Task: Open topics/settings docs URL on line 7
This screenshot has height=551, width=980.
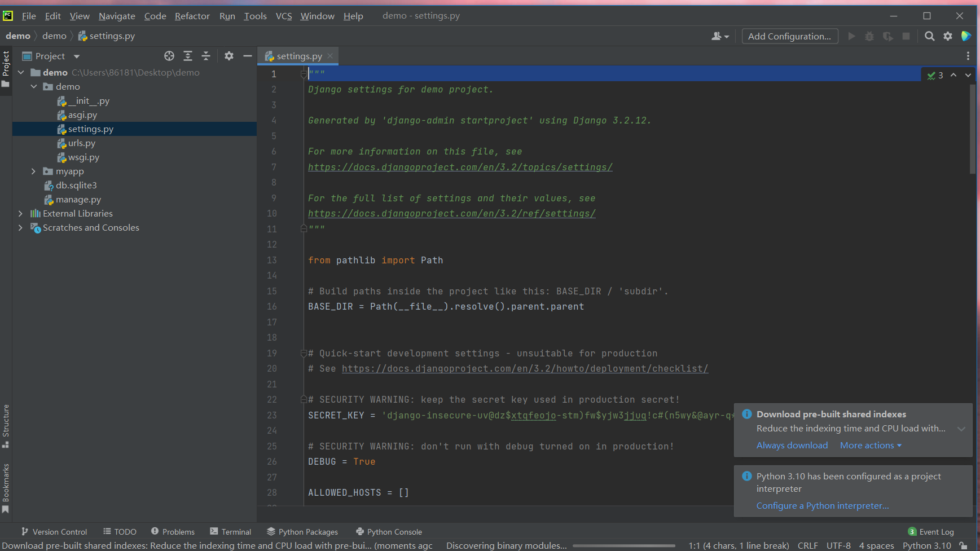Action: (460, 167)
